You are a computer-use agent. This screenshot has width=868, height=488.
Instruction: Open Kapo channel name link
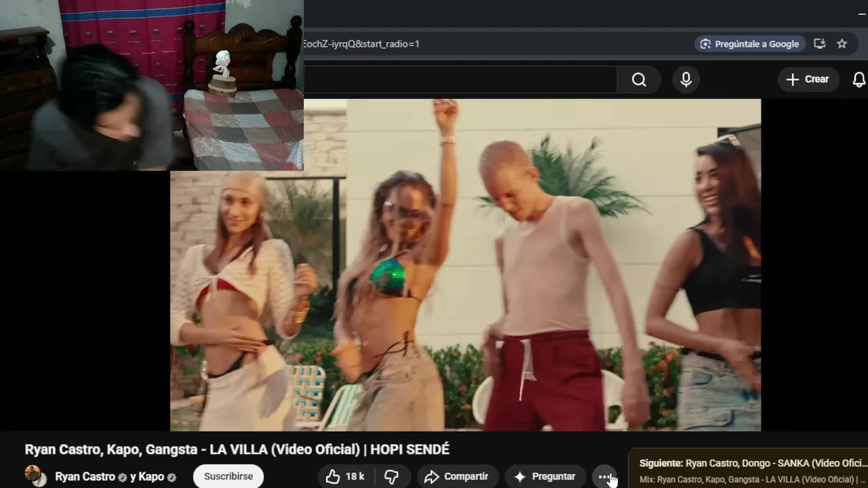click(151, 476)
